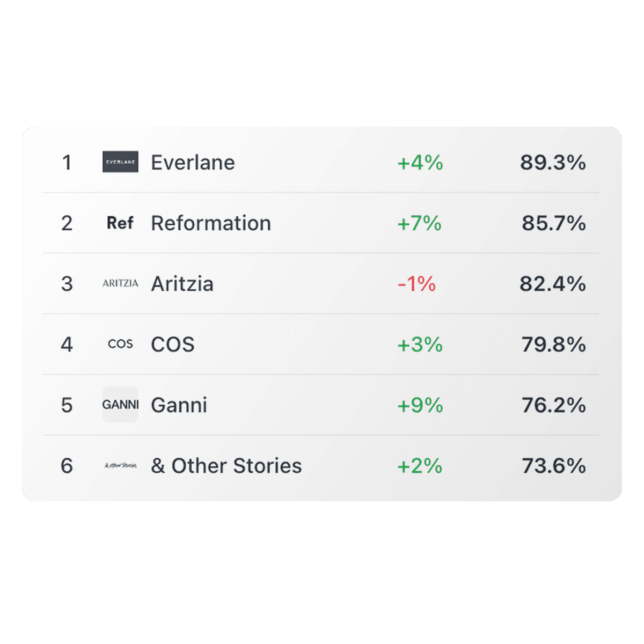This screenshot has width=644, height=644.
Task: Select the 89.3% score for Everlane
Action: [x=553, y=163]
